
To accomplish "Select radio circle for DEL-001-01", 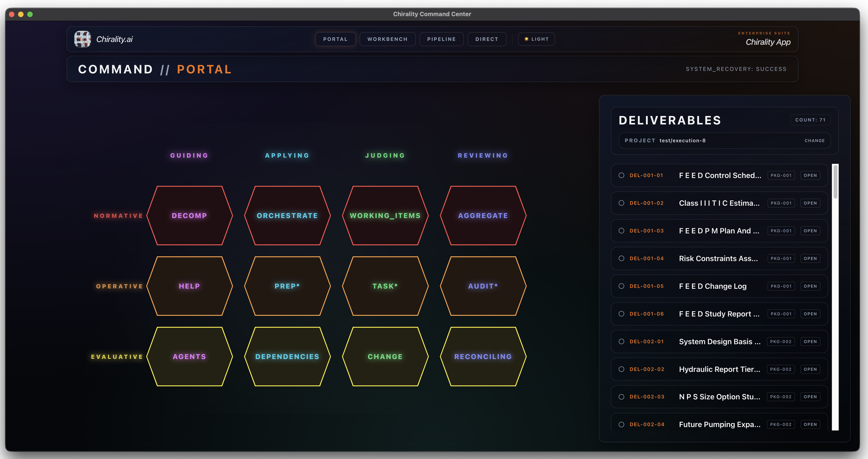I will click(x=621, y=175).
